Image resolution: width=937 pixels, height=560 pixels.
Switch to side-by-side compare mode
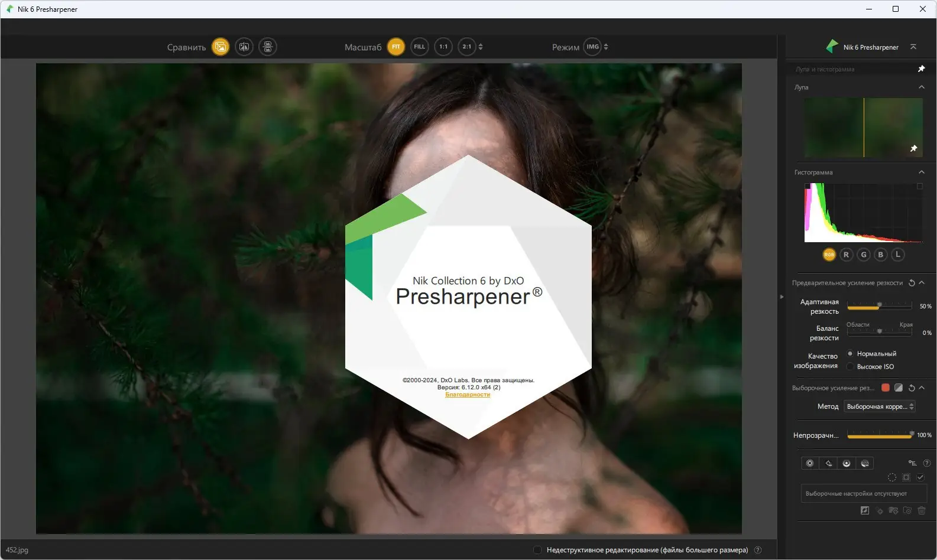click(x=268, y=47)
